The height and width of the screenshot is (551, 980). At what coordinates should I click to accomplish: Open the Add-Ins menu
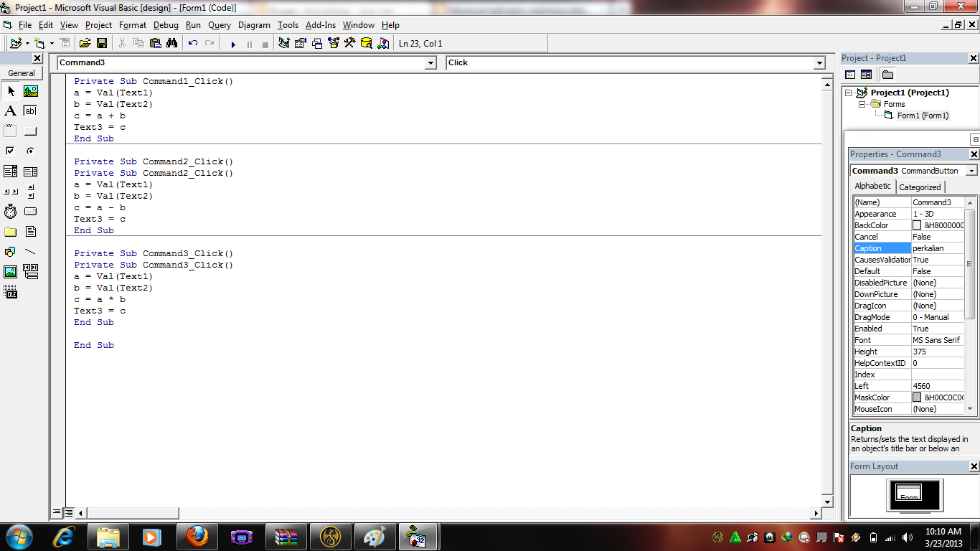[321, 25]
